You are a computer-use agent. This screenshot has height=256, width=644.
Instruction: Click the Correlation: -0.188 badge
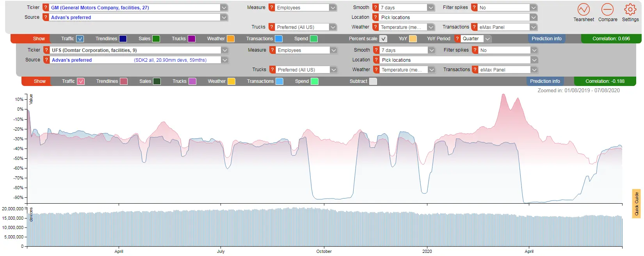(x=605, y=81)
